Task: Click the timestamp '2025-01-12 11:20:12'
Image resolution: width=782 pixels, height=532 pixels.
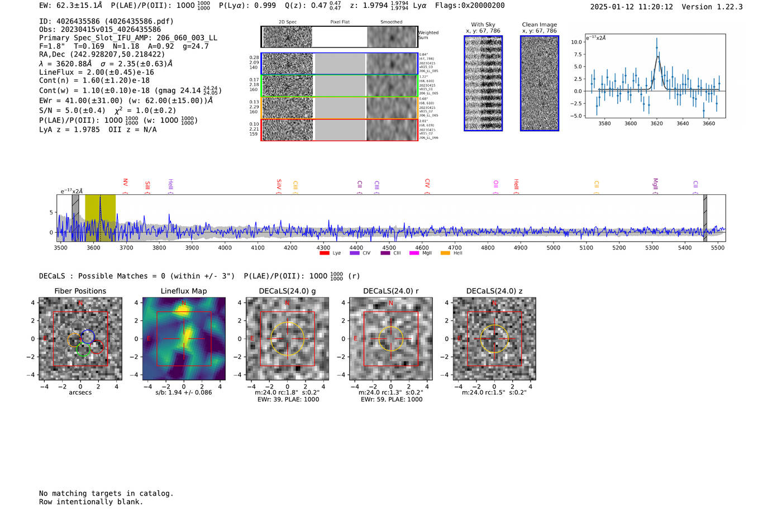Action: point(632,7)
